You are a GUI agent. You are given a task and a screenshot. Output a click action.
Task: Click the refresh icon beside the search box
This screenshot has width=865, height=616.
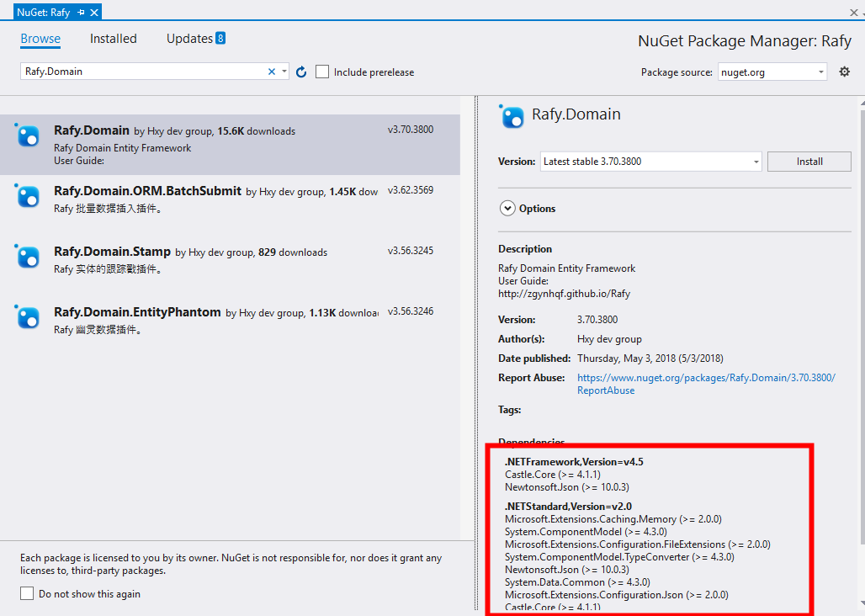pyautogui.click(x=301, y=72)
